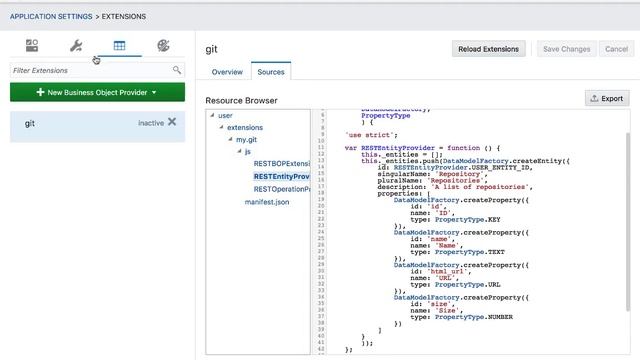
Task: Open New Business Object Provider dropdown arrow
Action: pyautogui.click(x=154, y=93)
